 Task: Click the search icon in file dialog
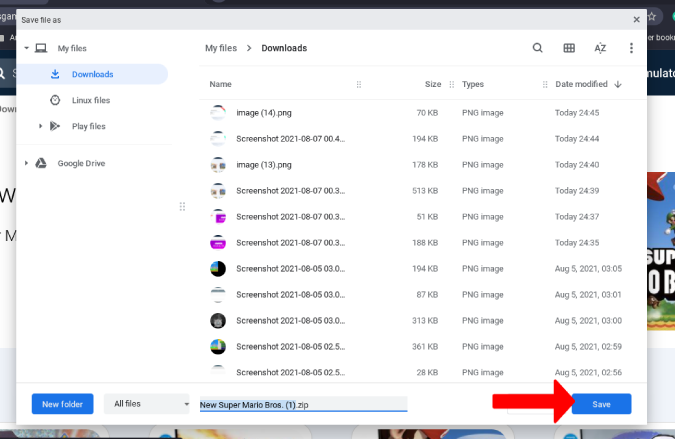click(x=538, y=48)
